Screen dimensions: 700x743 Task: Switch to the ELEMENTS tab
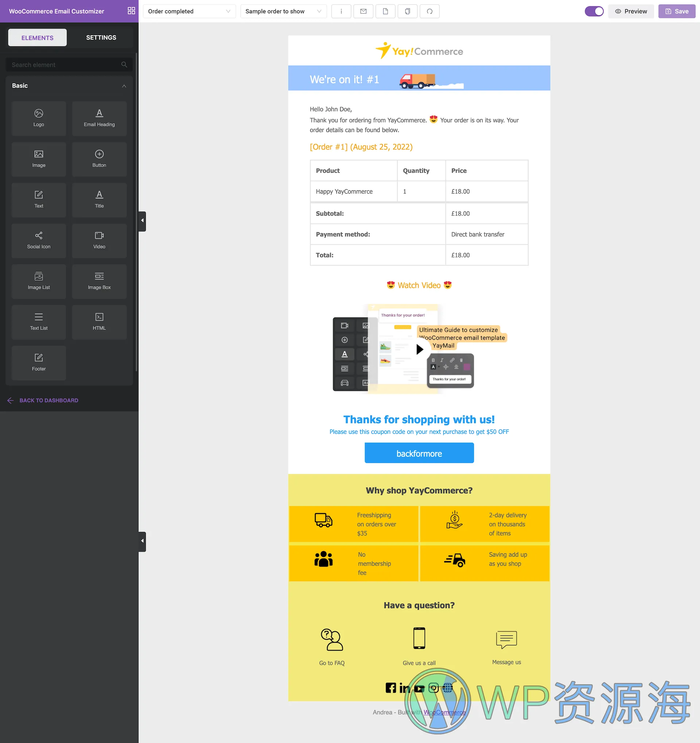point(38,38)
